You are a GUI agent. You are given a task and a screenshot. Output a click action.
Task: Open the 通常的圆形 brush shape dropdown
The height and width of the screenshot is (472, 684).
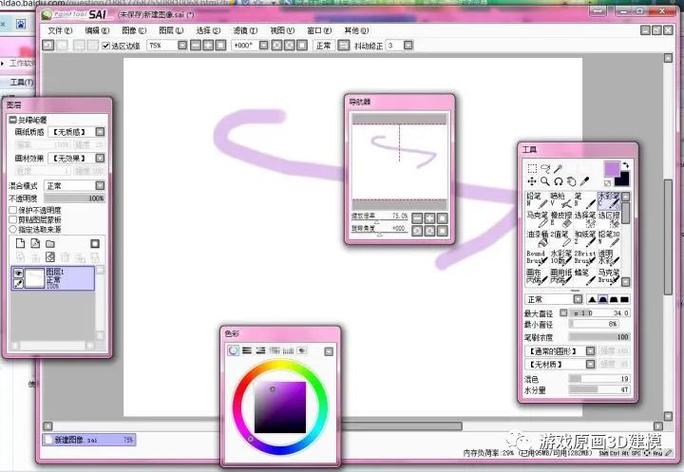[x=590, y=351]
